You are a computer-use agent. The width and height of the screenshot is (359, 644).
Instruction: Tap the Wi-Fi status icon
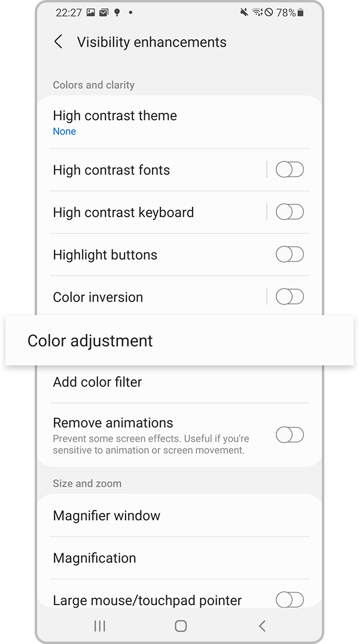[x=257, y=13]
